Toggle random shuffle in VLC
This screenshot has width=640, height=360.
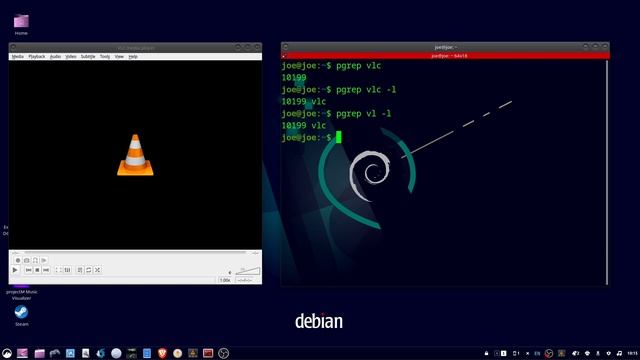[98, 270]
